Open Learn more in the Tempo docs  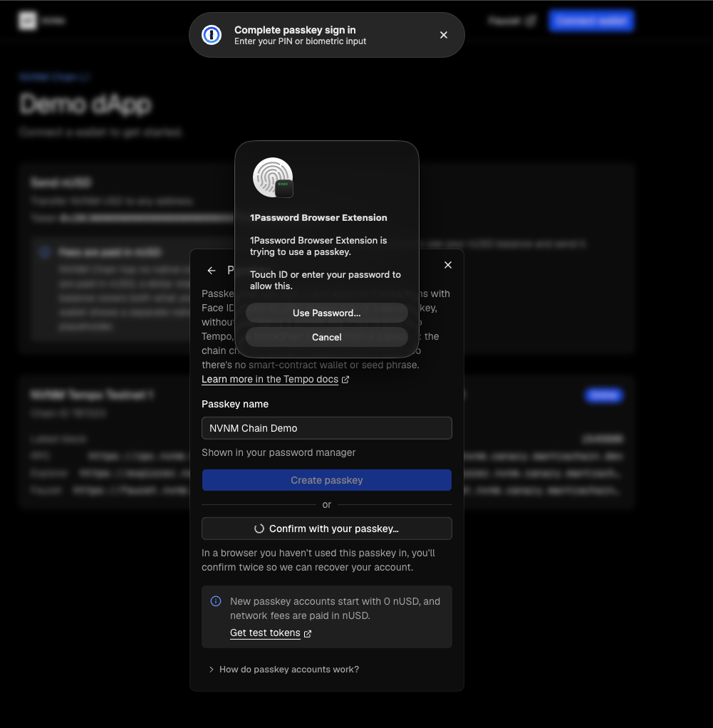(270, 380)
